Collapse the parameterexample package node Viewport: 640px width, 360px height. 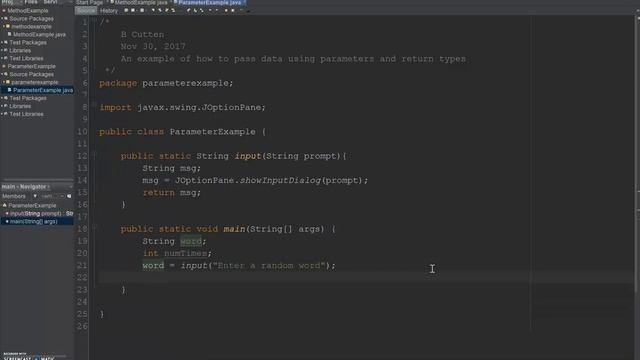[4, 82]
